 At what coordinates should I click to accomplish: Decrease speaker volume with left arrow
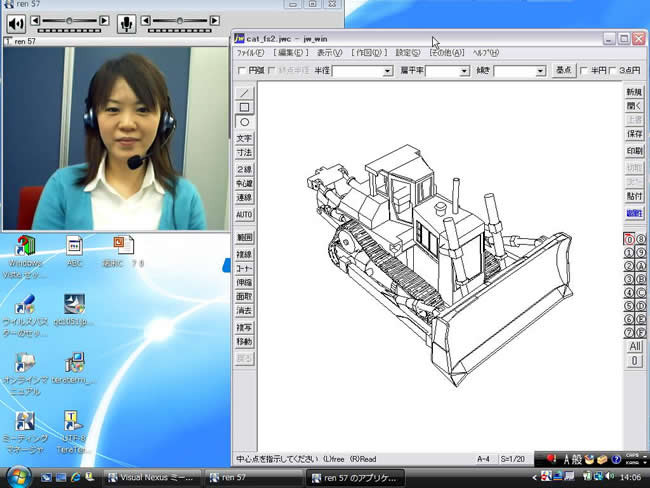(x=36, y=20)
